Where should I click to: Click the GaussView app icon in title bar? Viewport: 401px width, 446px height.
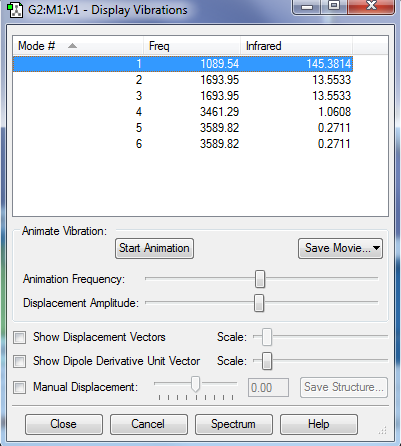(15, 10)
